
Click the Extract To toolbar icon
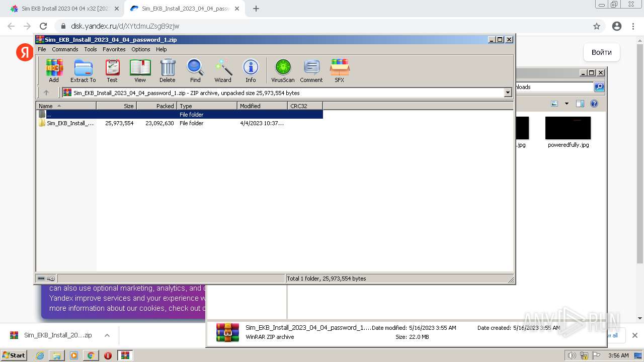(83, 71)
